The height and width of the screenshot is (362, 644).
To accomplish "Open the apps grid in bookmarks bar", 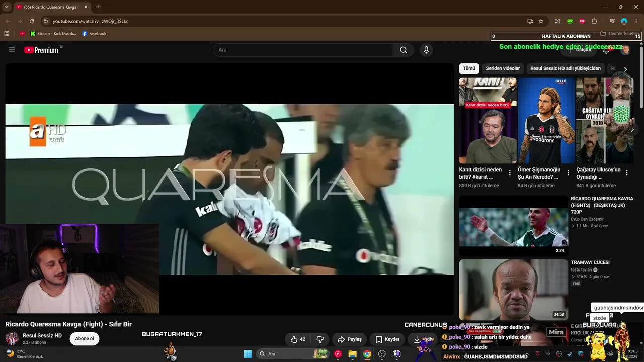I will [x=7, y=34].
